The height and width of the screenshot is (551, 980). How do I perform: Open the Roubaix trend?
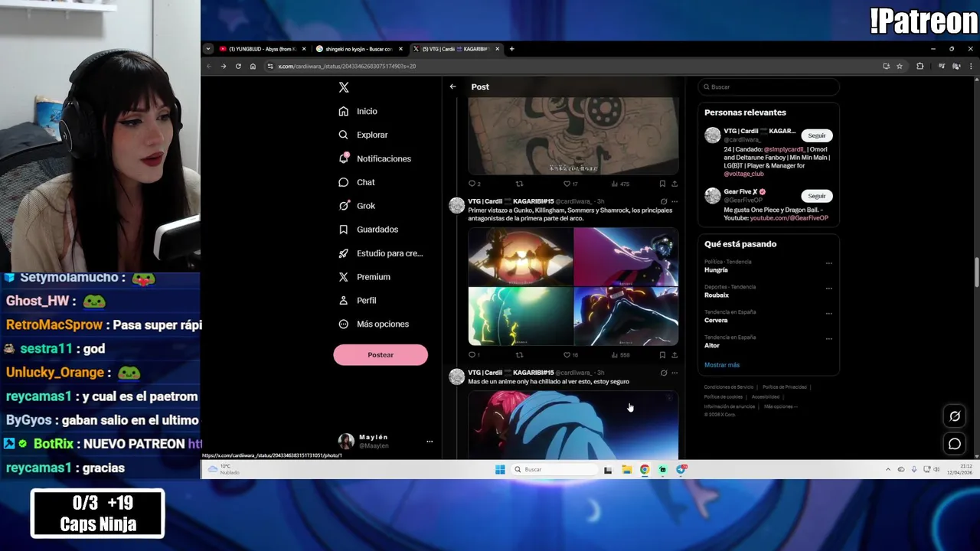717,295
